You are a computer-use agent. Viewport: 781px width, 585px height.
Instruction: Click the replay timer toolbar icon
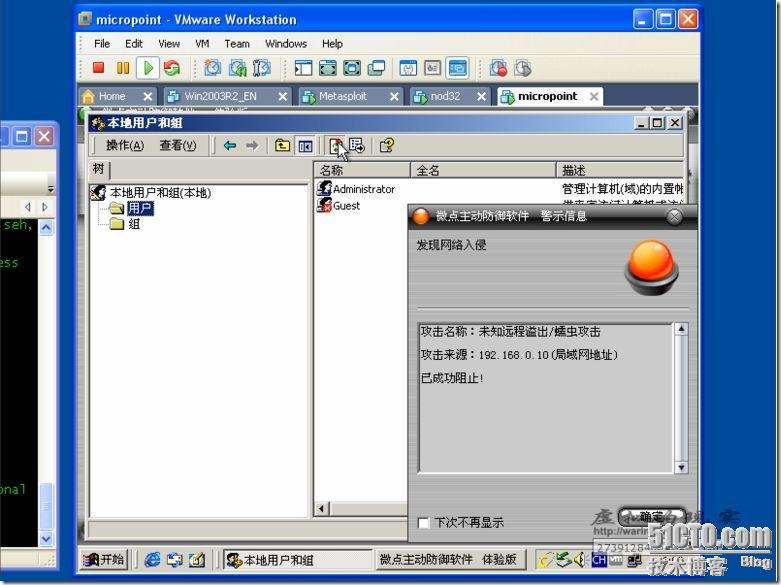pyautogui.click(x=522, y=68)
